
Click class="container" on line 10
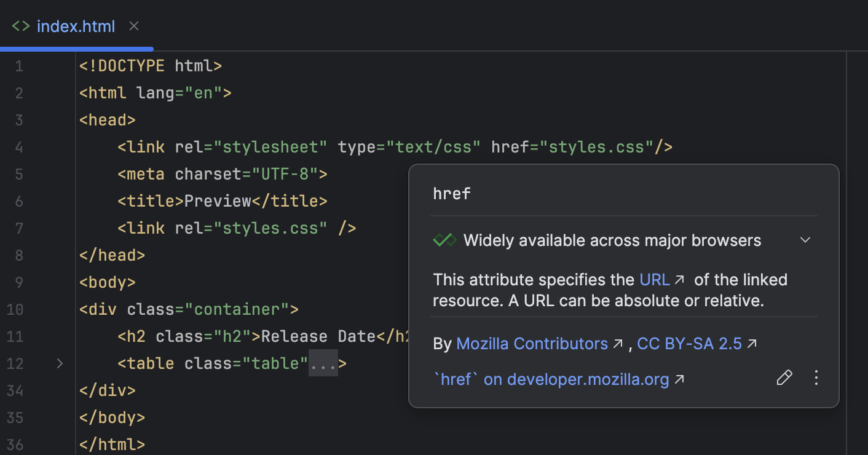point(208,309)
